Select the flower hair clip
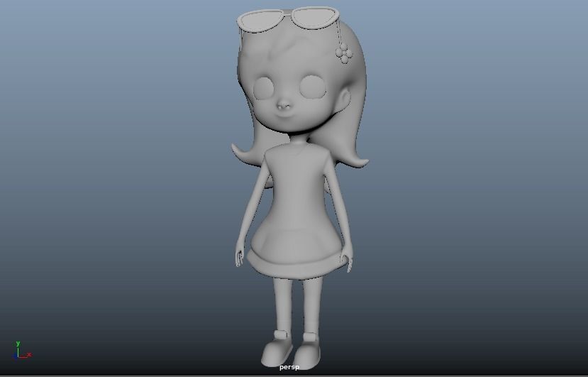 click(x=344, y=53)
